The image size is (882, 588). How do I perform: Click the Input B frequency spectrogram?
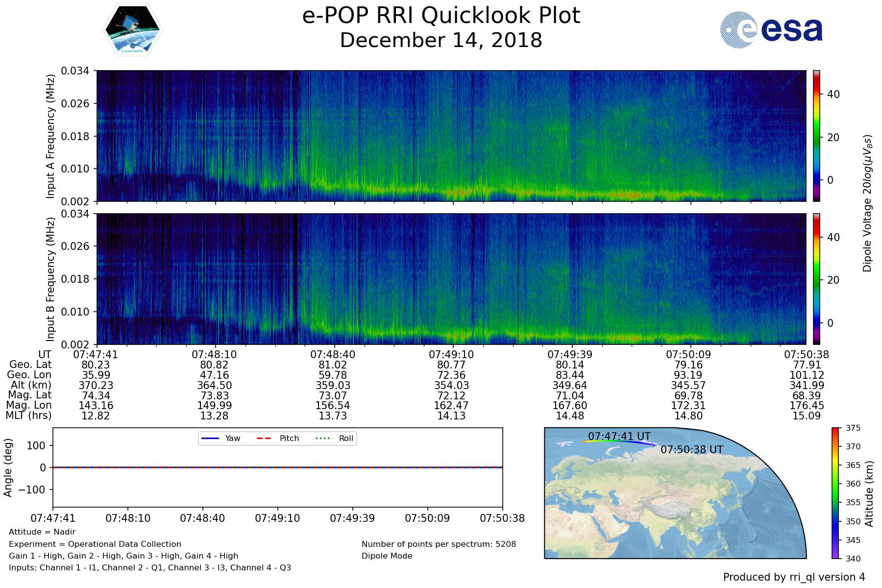[x=451, y=279]
